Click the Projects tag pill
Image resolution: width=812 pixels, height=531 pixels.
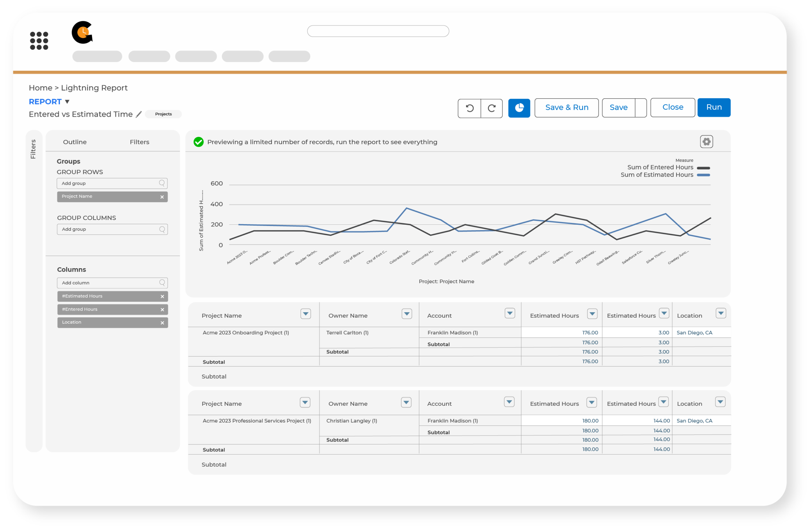pyautogui.click(x=163, y=114)
